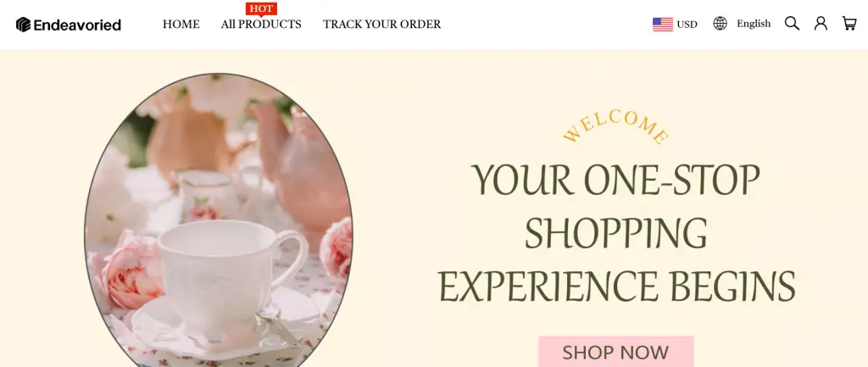Click the US flag currency icon
The image size is (868, 367).
tap(663, 25)
